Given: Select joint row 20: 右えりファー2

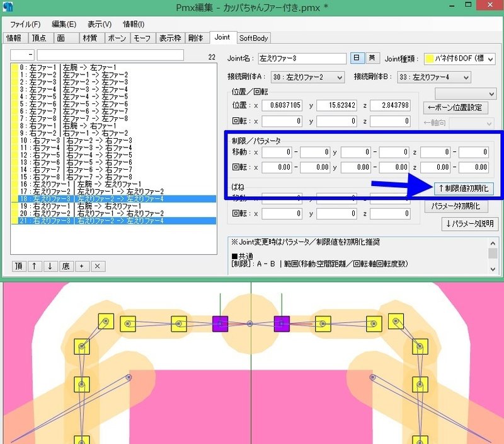Looking at the screenshot, I should 113,213.
